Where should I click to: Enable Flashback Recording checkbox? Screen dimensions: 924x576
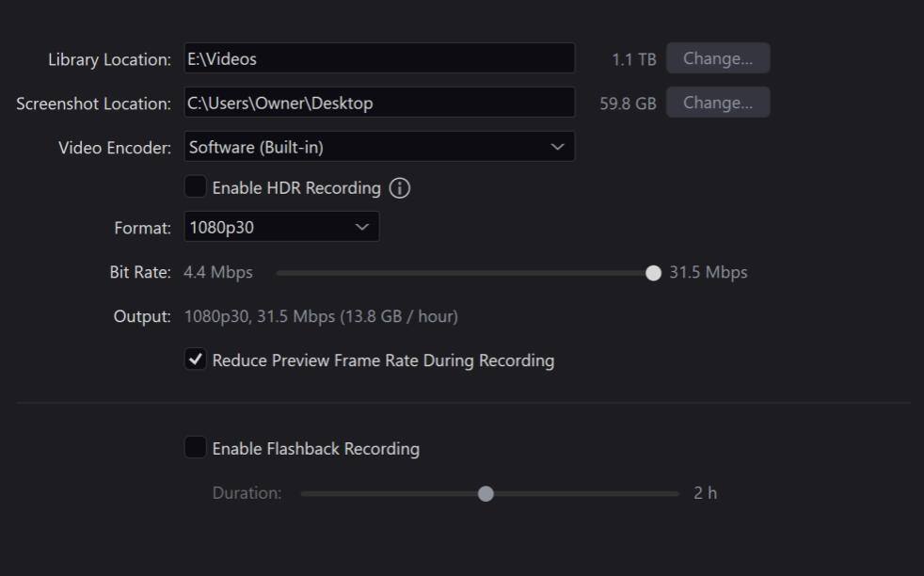click(195, 448)
